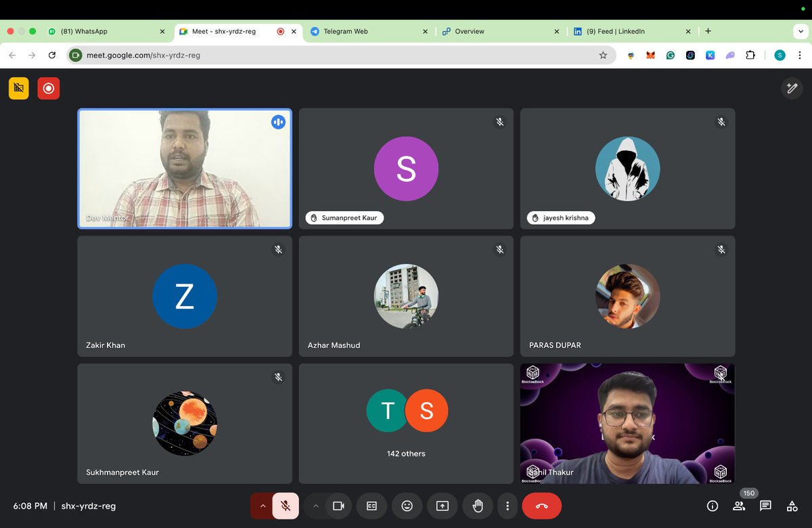Screen dimensions: 812x528
Task: Leave the call with the red hangup button
Action: [x=541, y=506]
